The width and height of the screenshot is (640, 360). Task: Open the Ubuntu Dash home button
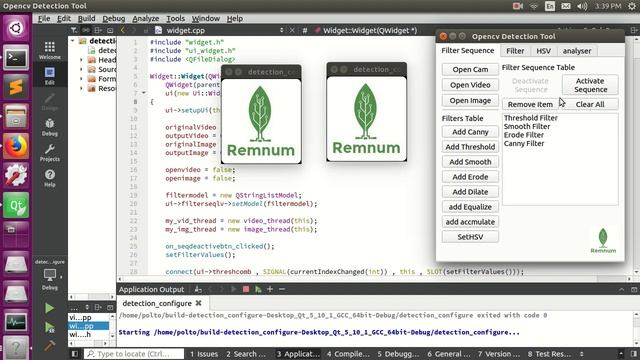click(16, 28)
